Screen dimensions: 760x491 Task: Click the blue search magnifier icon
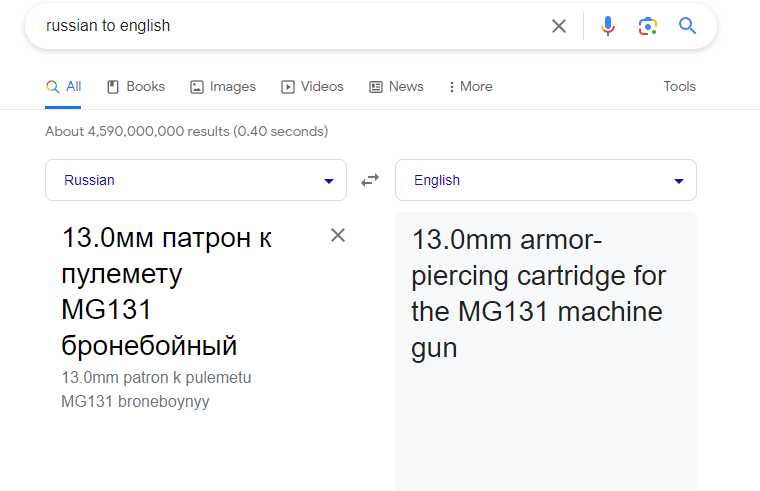(x=687, y=26)
